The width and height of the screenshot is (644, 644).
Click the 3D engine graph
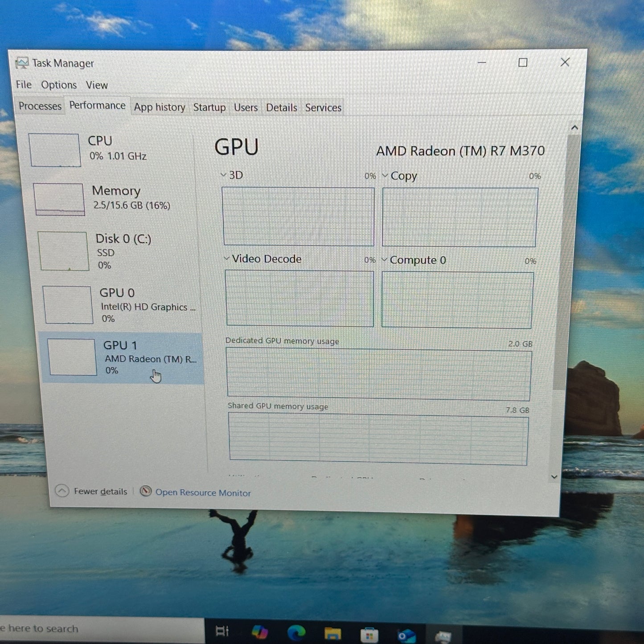pyautogui.click(x=298, y=216)
